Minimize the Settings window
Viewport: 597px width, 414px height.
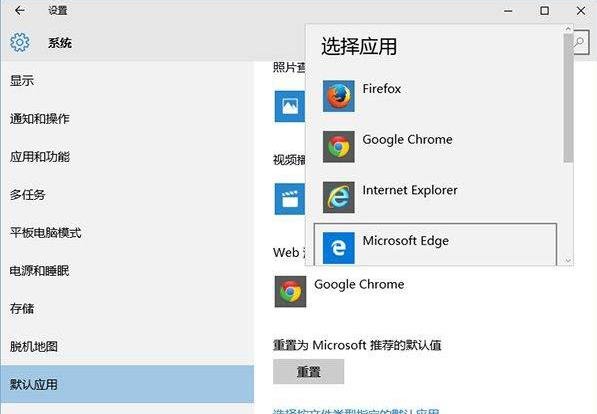[508, 11]
